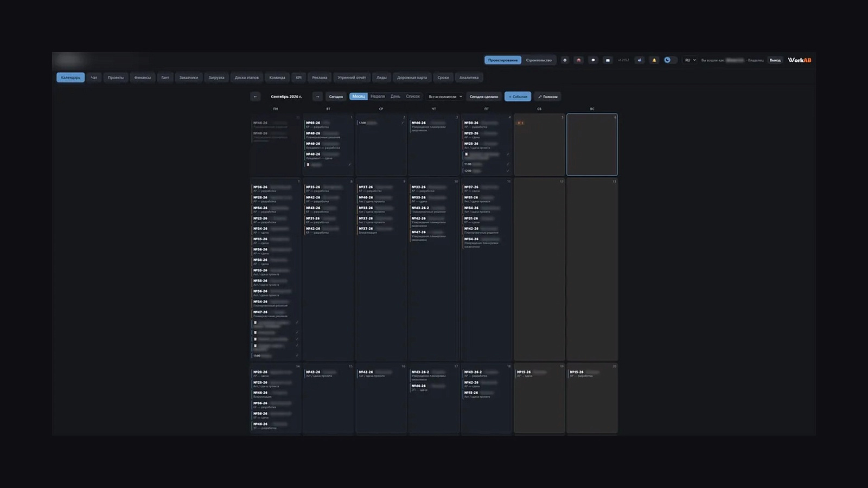Viewport: 868px width, 488px height.
Task: Open the «Доска этапов» tab
Action: point(247,78)
